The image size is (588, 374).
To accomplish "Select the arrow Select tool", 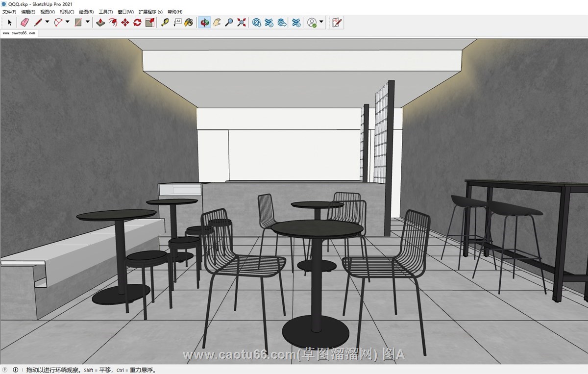I will [x=9, y=22].
